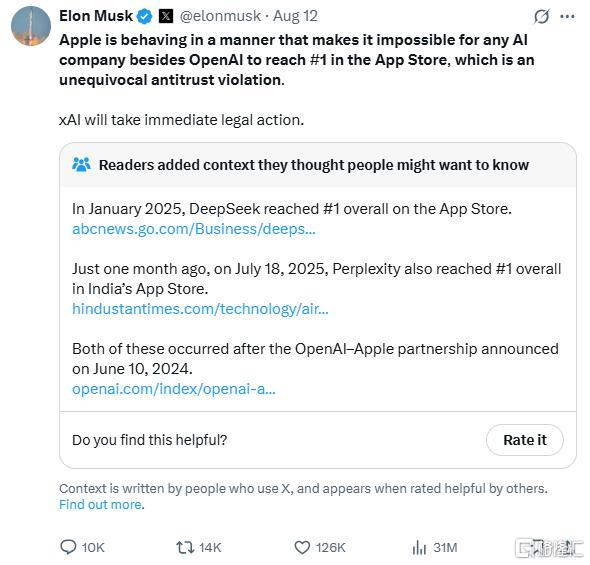This screenshot has height=565, width=590.
Task: Click the blue verified checkmark badge
Action: click(145, 17)
